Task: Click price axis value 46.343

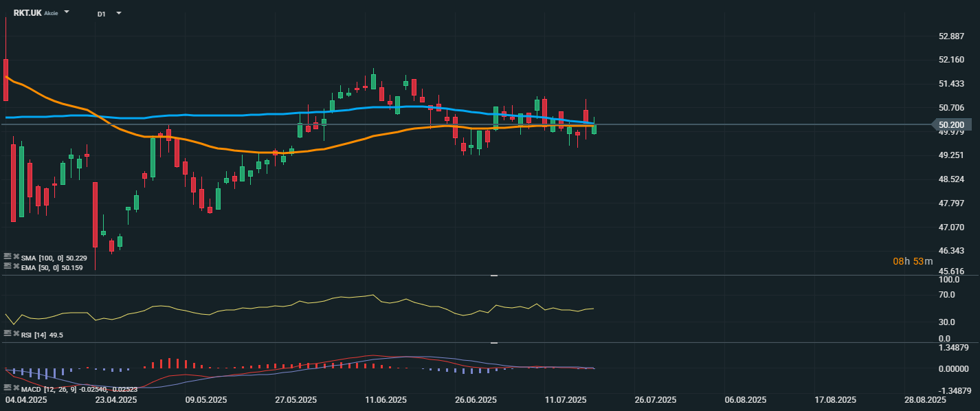Action: (x=952, y=251)
